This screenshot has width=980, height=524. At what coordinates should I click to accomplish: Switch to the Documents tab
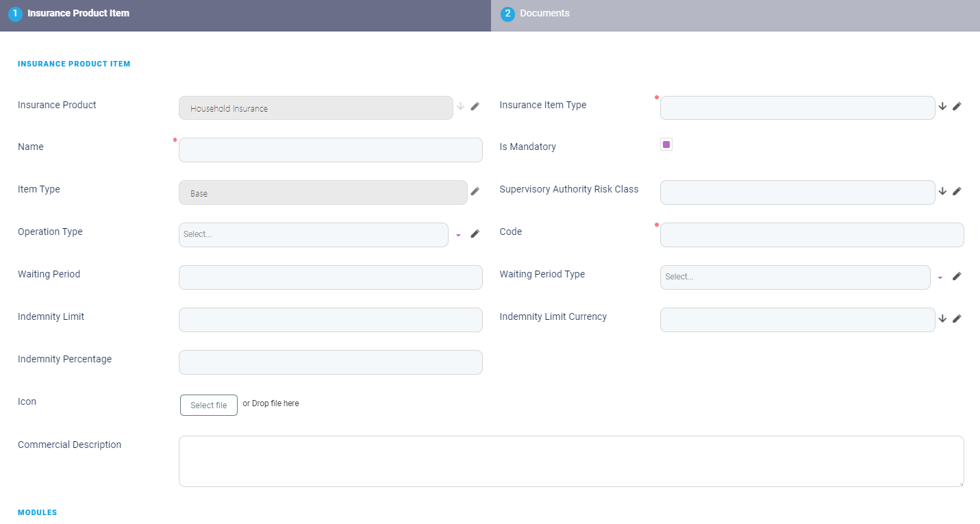tap(544, 14)
